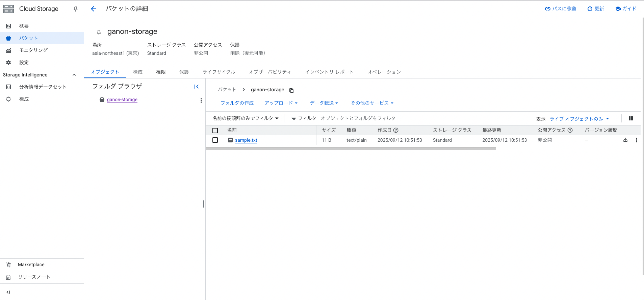Click the back arrow beside バケットの詳細
The width and height of the screenshot is (644, 300).
94,9
